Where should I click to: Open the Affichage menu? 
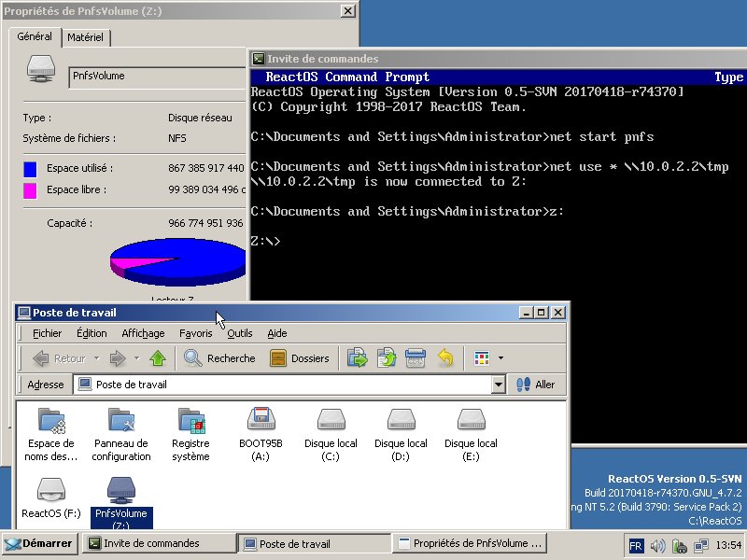tap(143, 333)
